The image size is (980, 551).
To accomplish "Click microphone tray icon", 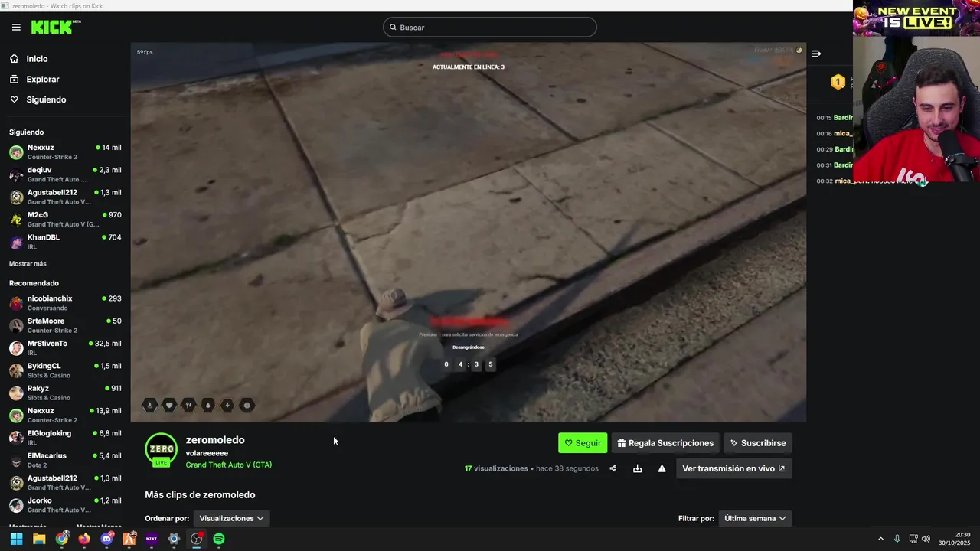I will click(x=897, y=539).
